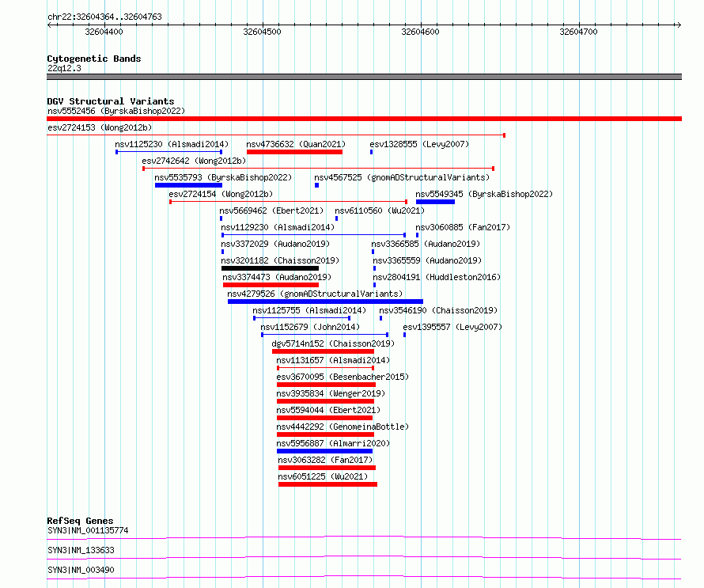Click nsv5549345 (ByrskaBishop2022) label
Viewport: 704px width, 588px height.
pos(484,194)
